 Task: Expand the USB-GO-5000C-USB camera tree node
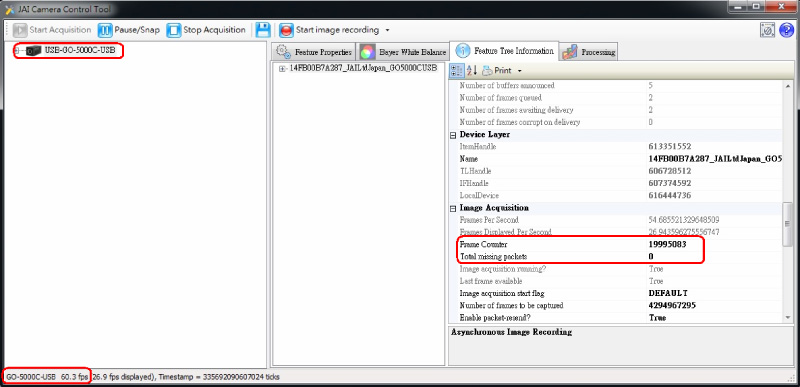coord(18,50)
